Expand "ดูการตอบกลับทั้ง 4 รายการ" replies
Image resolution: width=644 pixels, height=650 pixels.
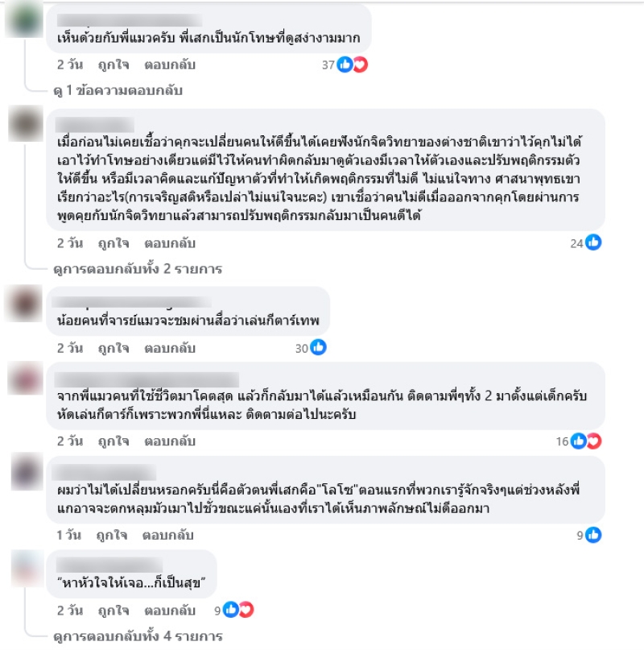pos(138,636)
